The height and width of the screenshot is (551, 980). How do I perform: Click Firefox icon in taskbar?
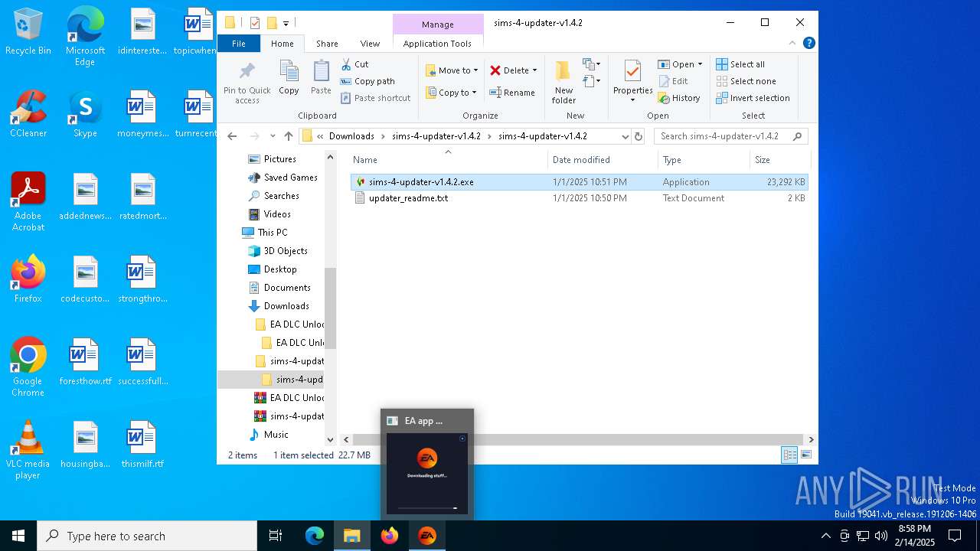(x=390, y=536)
